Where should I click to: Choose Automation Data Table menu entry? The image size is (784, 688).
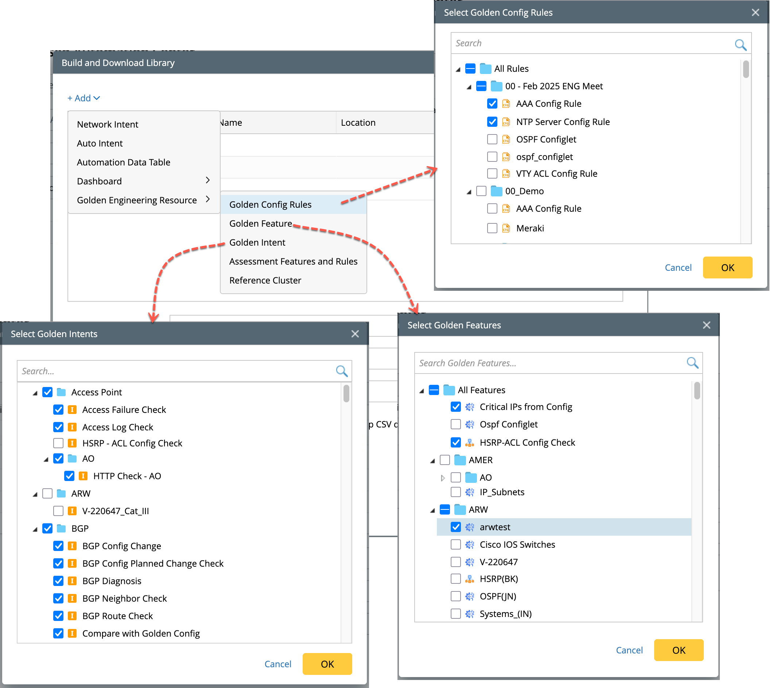click(x=123, y=162)
